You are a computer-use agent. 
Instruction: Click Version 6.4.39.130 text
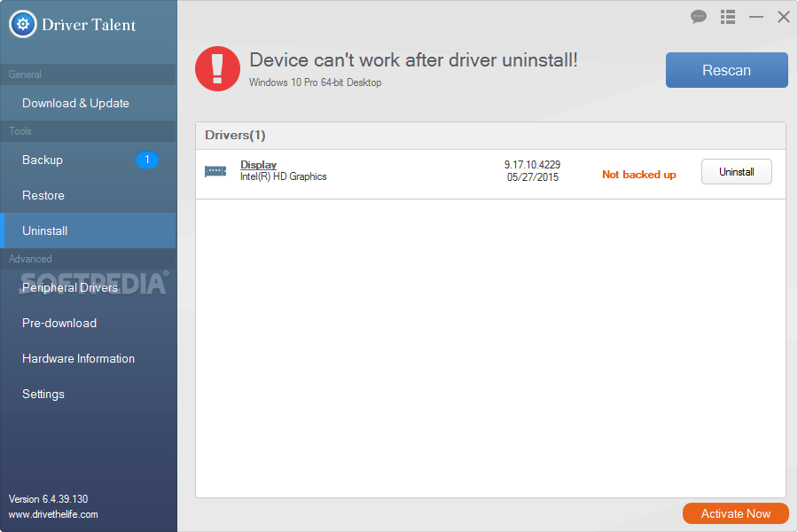(x=49, y=499)
